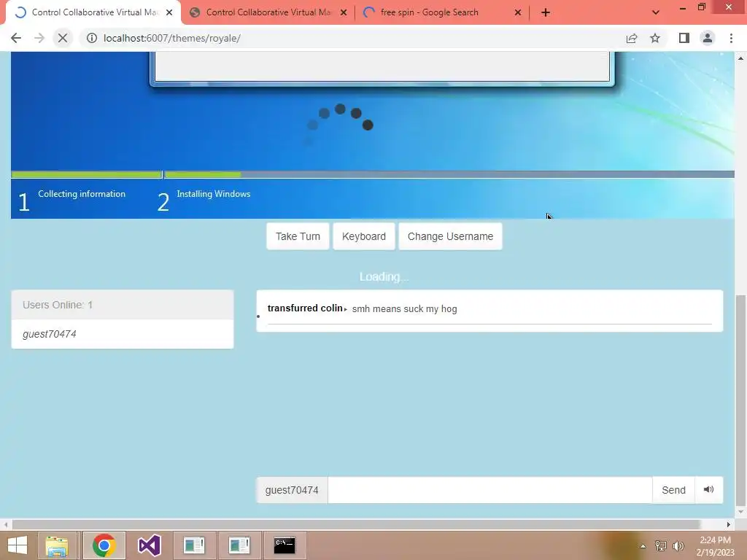The image size is (747, 560).
Task: Click the second document-window taskbar app icon
Action: pyautogui.click(x=239, y=545)
